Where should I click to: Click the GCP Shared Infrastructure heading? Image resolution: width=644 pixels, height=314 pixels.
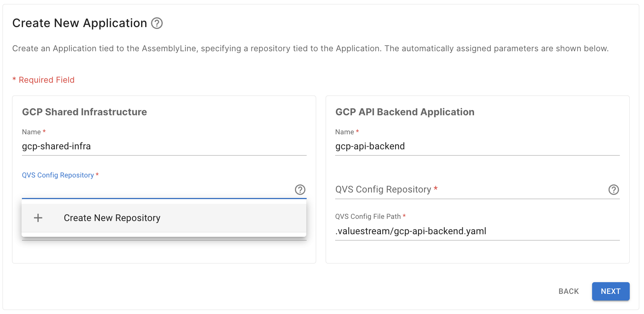tap(84, 112)
